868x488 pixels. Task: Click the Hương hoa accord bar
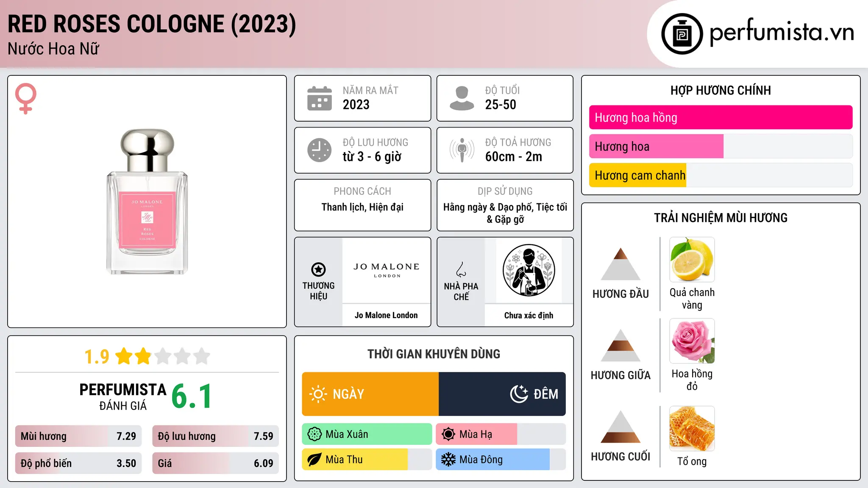(x=721, y=146)
